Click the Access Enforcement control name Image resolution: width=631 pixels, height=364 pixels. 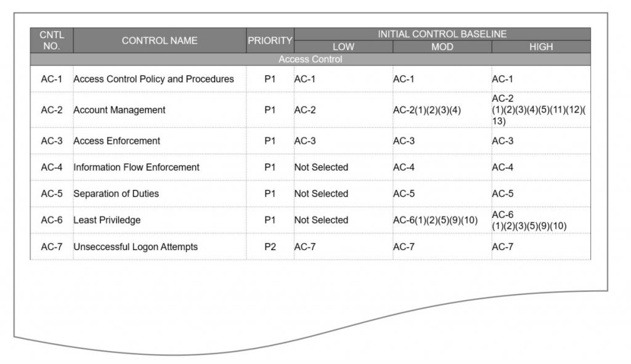click(116, 140)
